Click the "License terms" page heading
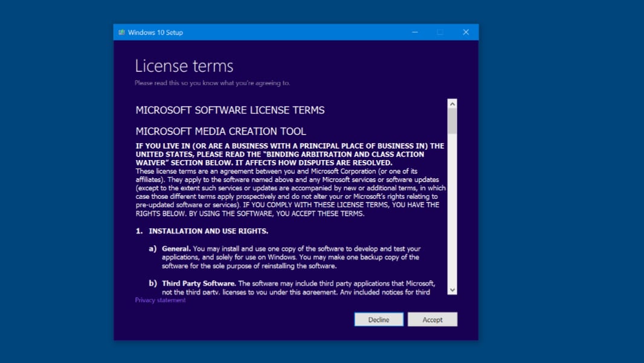Viewport: 644px width, 363px height. coord(184,66)
